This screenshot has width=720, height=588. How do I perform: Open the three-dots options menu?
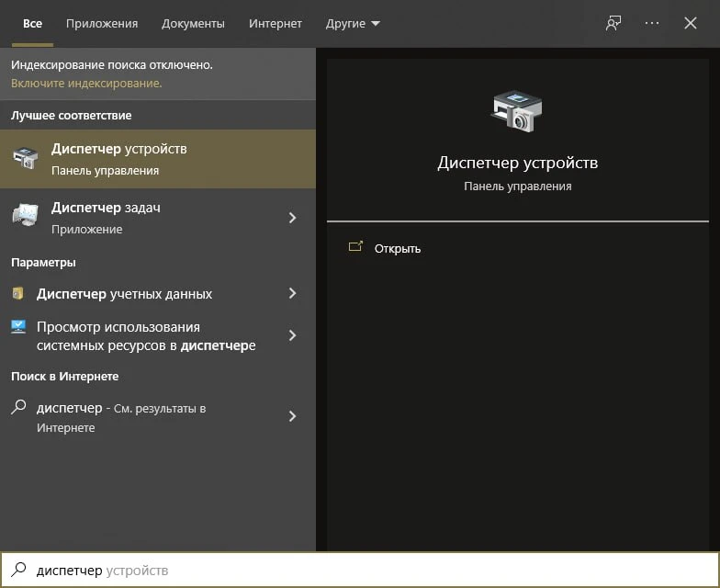(652, 23)
